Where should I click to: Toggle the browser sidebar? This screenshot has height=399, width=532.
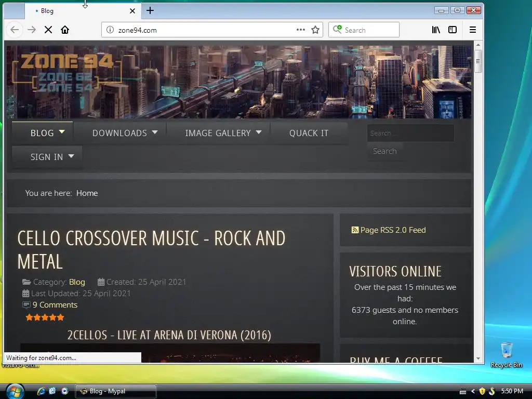(x=453, y=30)
